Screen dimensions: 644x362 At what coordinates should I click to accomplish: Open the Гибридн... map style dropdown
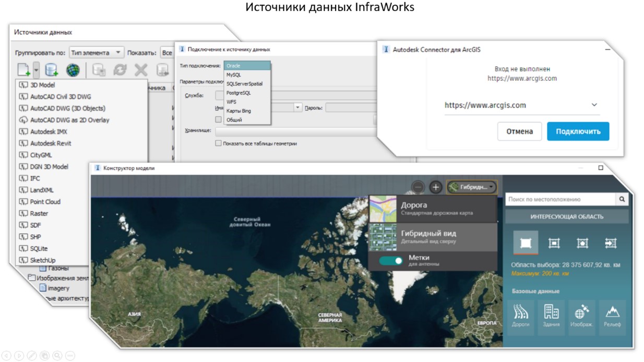tap(472, 187)
